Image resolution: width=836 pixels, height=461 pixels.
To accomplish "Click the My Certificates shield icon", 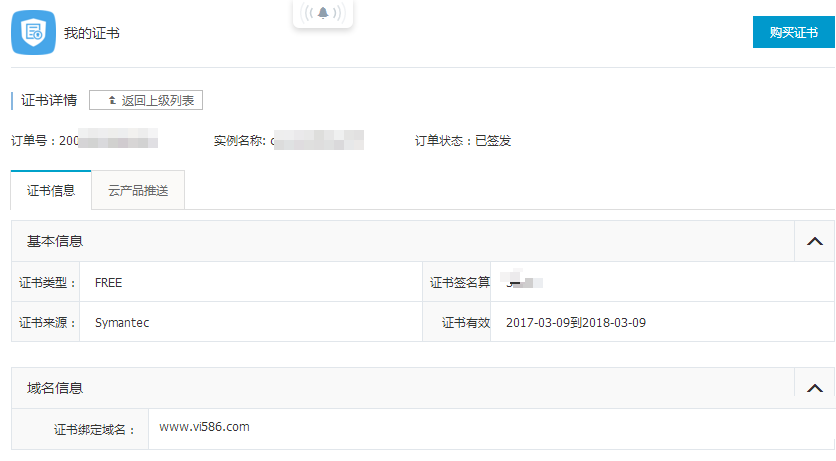I will pos(32,33).
